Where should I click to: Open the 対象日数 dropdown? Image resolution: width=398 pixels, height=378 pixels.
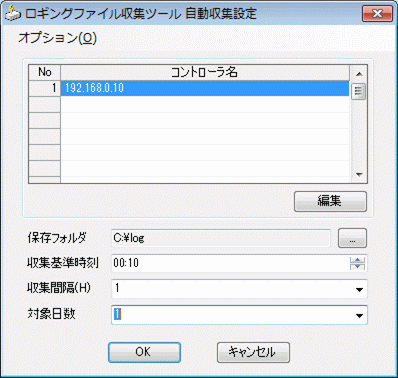click(x=359, y=315)
